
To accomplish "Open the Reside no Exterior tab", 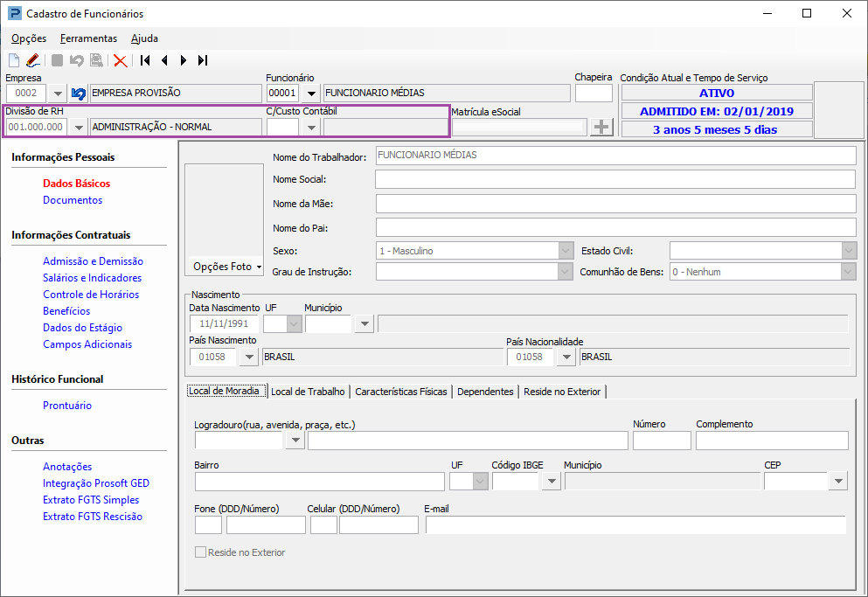I will [x=562, y=392].
